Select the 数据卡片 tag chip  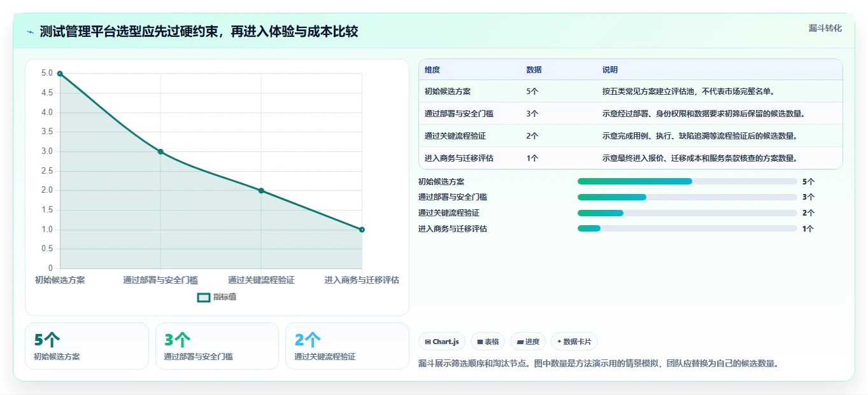pyautogui.click(x=574, y=342)
